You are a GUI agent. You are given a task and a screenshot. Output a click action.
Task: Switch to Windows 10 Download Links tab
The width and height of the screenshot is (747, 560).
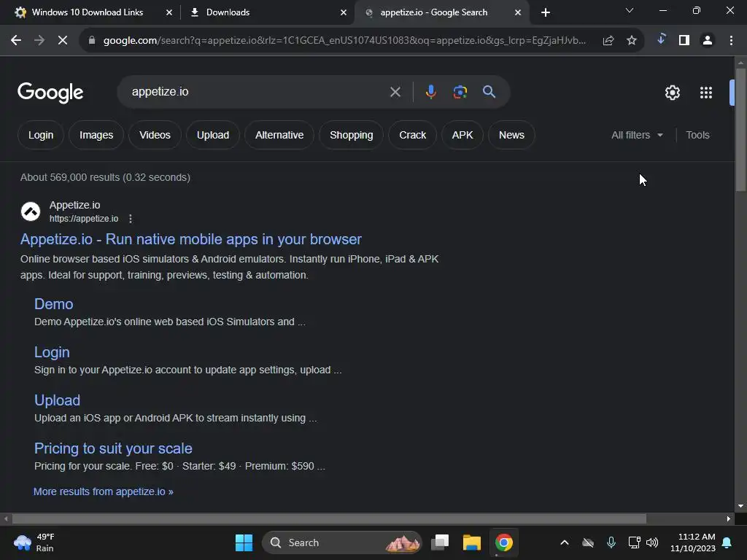(x=88, y=12)
